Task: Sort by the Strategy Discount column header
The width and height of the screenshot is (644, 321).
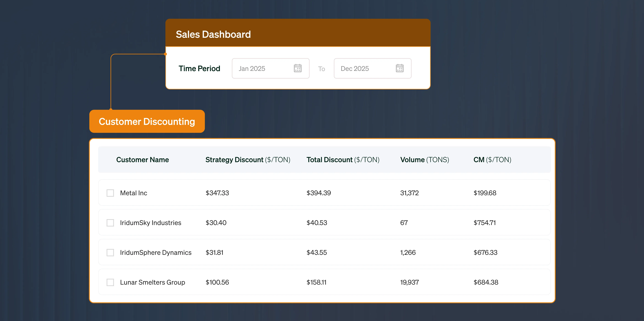Action: [248, 160]
